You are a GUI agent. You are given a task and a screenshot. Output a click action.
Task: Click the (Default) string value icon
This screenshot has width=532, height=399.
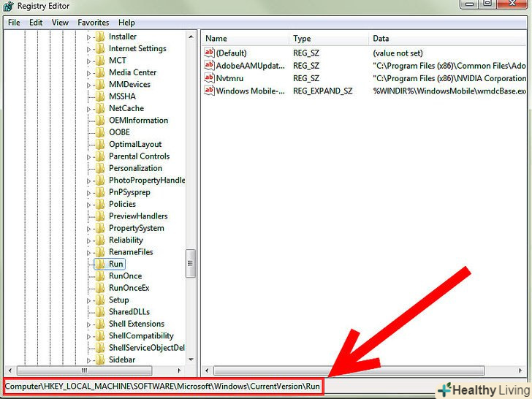tap(209, 53)
